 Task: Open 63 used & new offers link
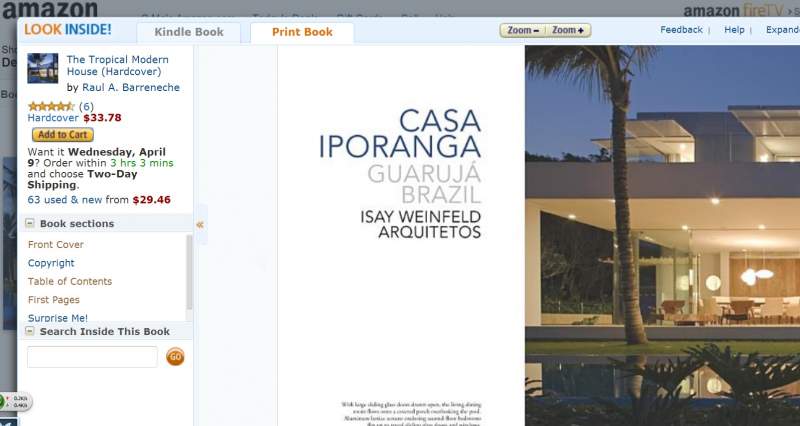(x=65, y=199)
